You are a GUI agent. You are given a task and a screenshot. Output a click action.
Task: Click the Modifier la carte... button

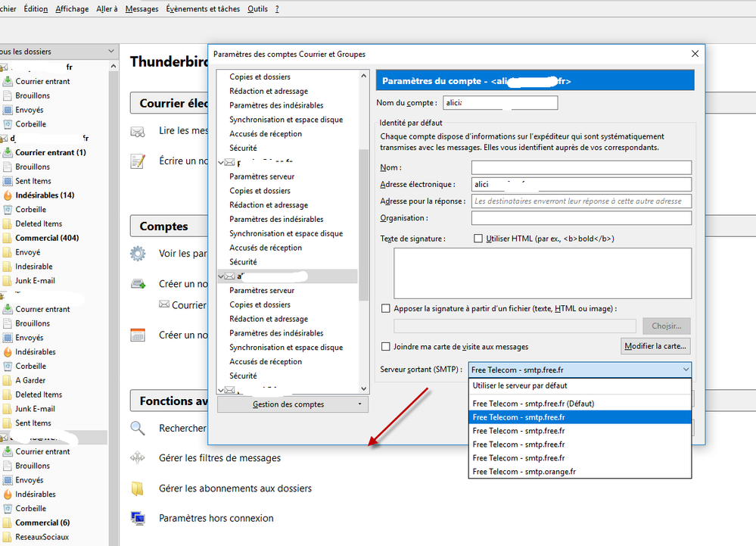[655, 346]
